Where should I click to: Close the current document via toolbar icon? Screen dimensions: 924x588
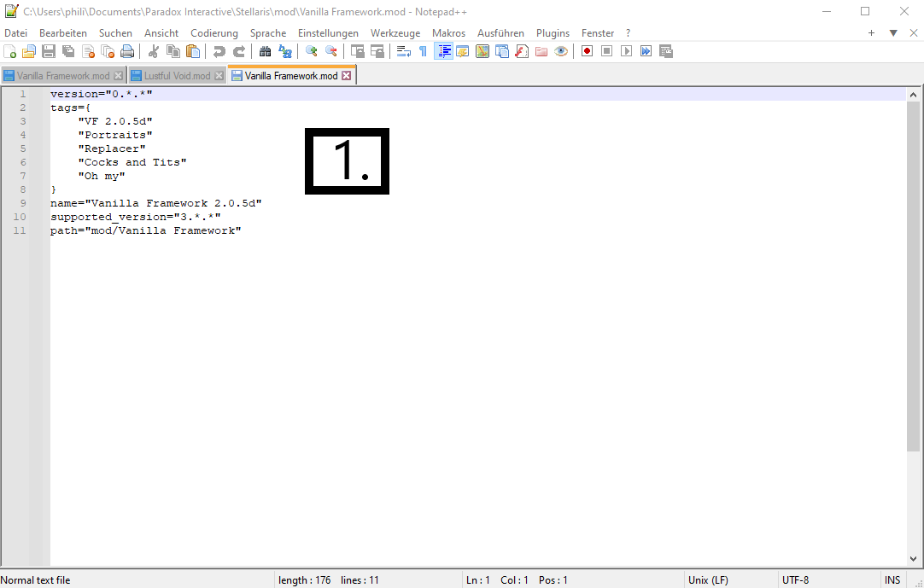(x=89, y=51)
